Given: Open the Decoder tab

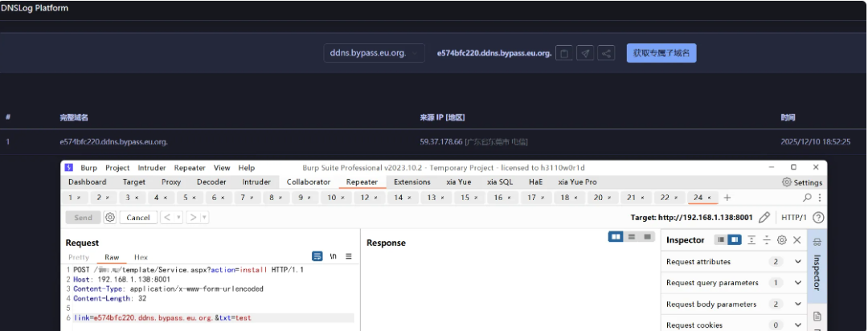Looking at the screenshot, I should [211, 182].
